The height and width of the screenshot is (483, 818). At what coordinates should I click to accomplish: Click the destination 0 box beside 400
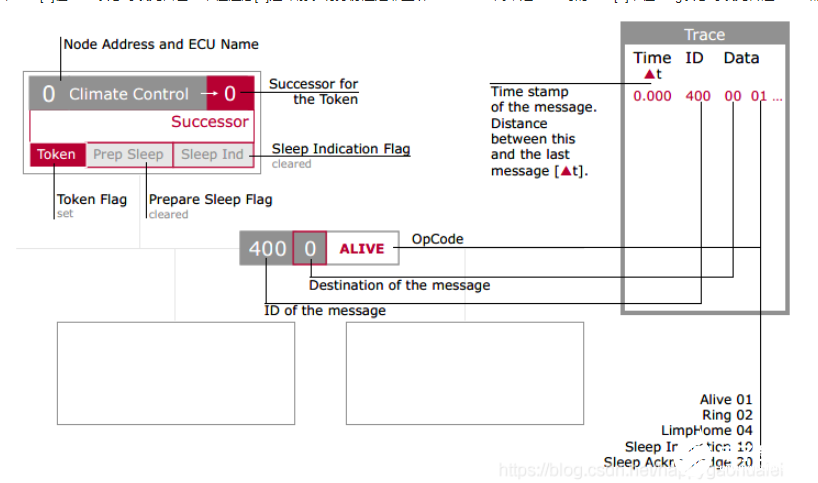click(310, 248)
